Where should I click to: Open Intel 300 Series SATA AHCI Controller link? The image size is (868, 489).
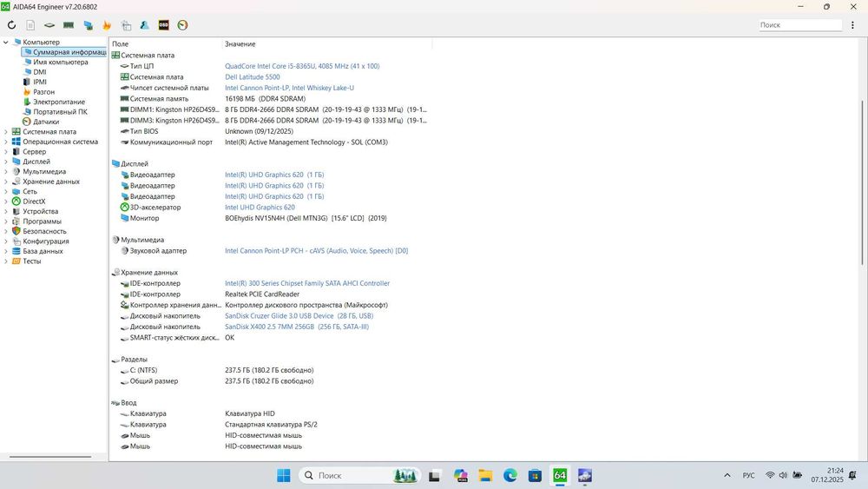pyautogui.click(x=307, y=283)
